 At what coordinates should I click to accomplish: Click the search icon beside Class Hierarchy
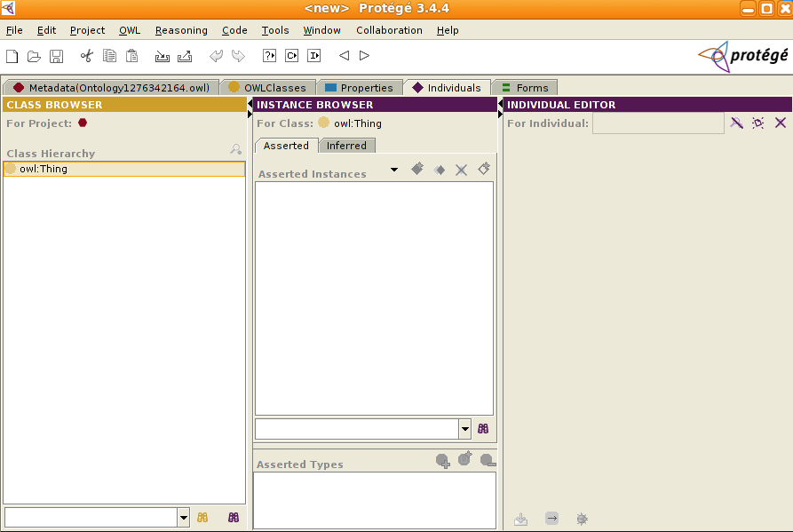[x=235, y=149]
